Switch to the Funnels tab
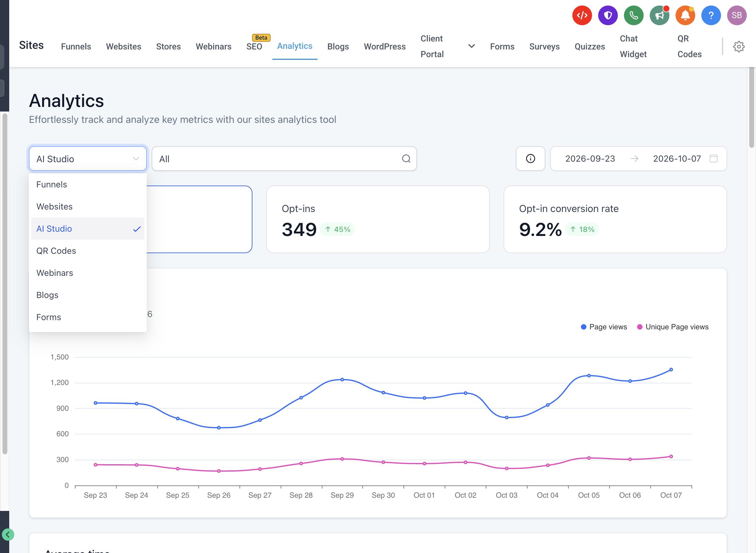Image resolution: width=756 pixels, height=553 pixels. pos(76,46)
